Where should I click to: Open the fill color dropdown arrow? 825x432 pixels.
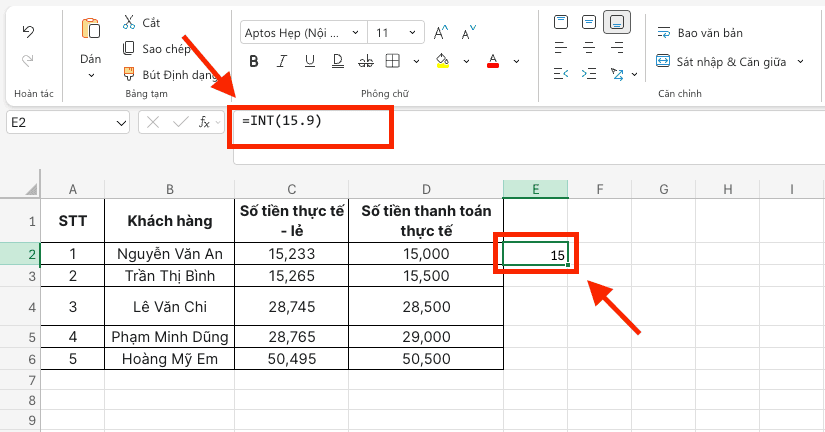466,62
